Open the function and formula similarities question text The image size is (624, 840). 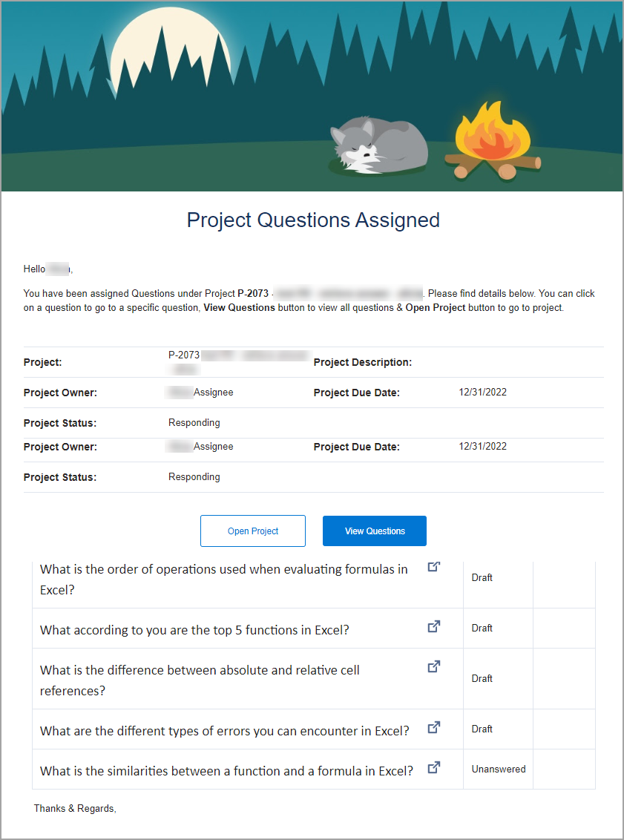(226, 771)
